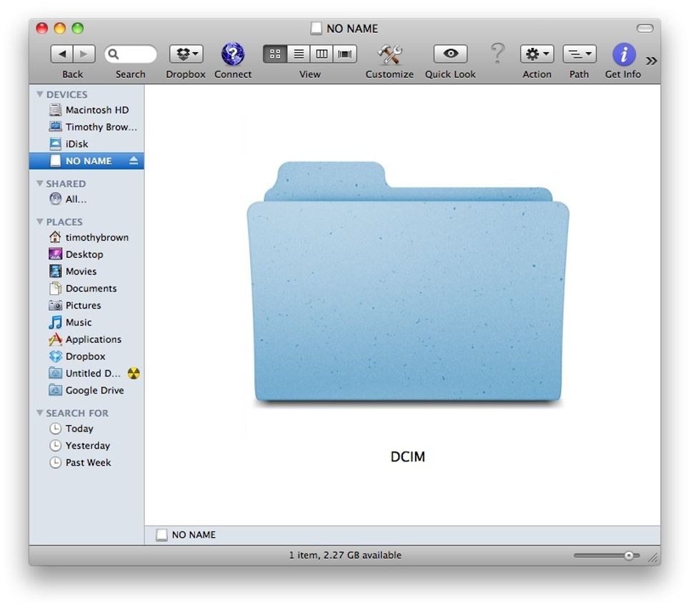
Task: Collapse the DEVICES section
Action: (x=40, y=94)
